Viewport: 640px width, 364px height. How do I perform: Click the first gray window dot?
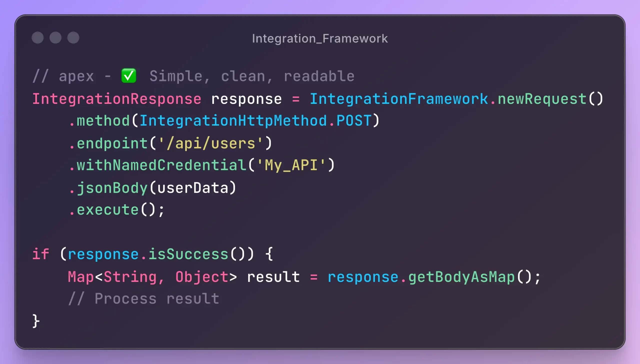38,38
